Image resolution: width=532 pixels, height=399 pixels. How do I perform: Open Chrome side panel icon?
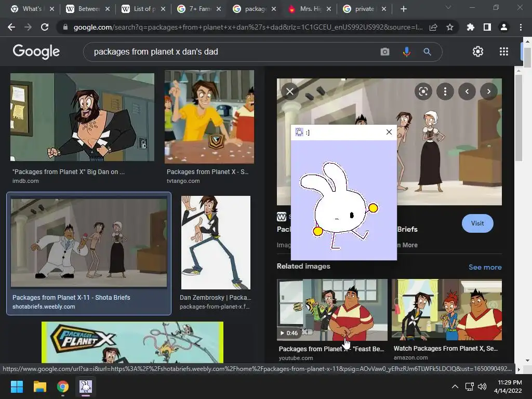click(487, 27)
